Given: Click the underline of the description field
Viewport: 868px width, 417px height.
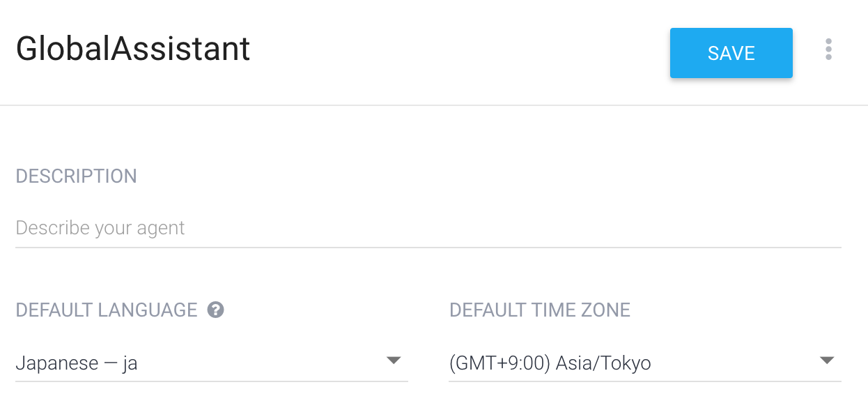Looking at the screenshot, I should click(428, 247).
